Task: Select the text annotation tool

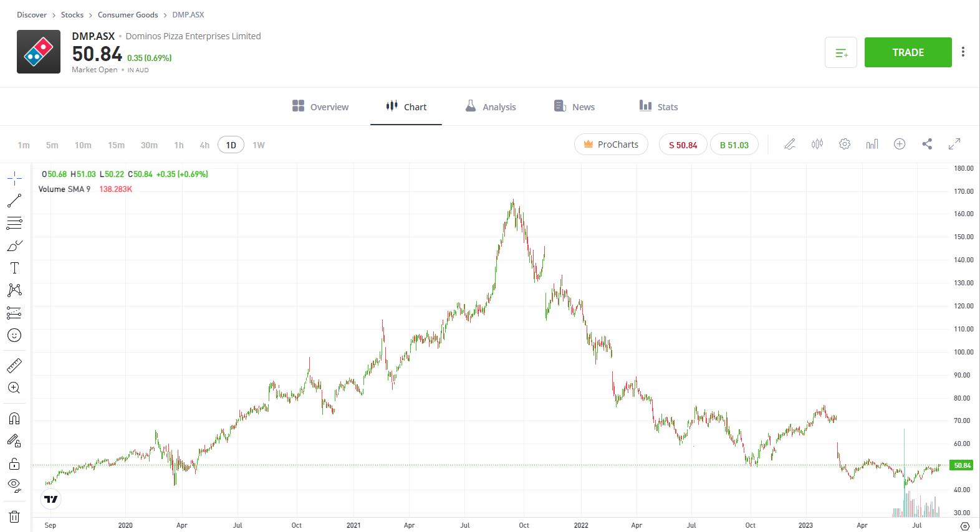Action: 14,268
